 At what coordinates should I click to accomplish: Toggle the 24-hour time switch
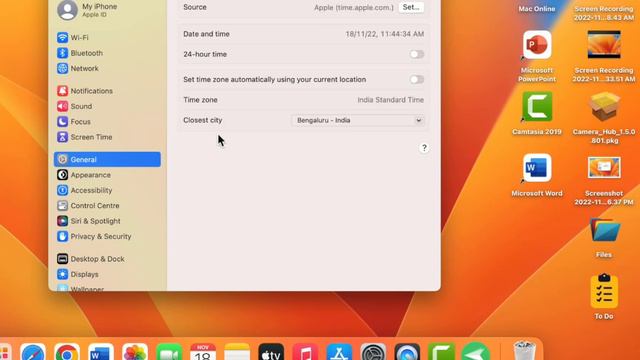point(417,54)
